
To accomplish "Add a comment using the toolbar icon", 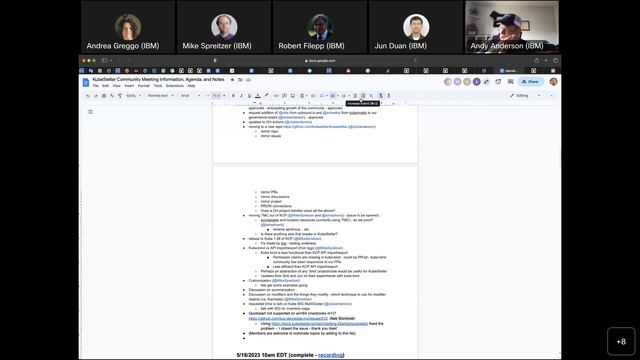I will 284,96.
